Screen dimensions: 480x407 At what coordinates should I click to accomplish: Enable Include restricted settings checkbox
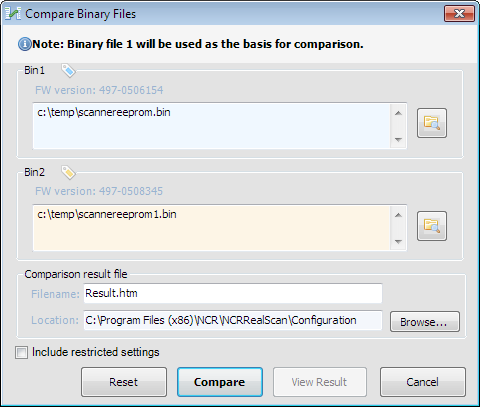[x=21, y=352]
